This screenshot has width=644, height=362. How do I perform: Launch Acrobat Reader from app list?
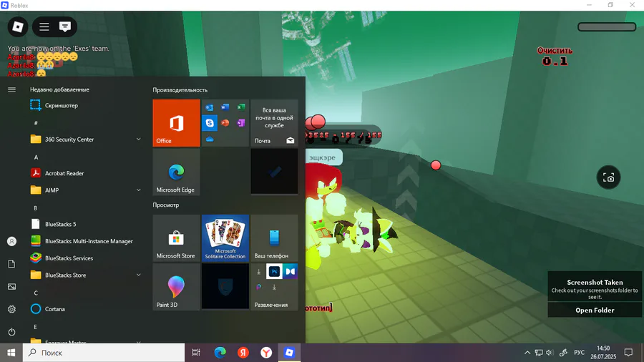[85, 173]
